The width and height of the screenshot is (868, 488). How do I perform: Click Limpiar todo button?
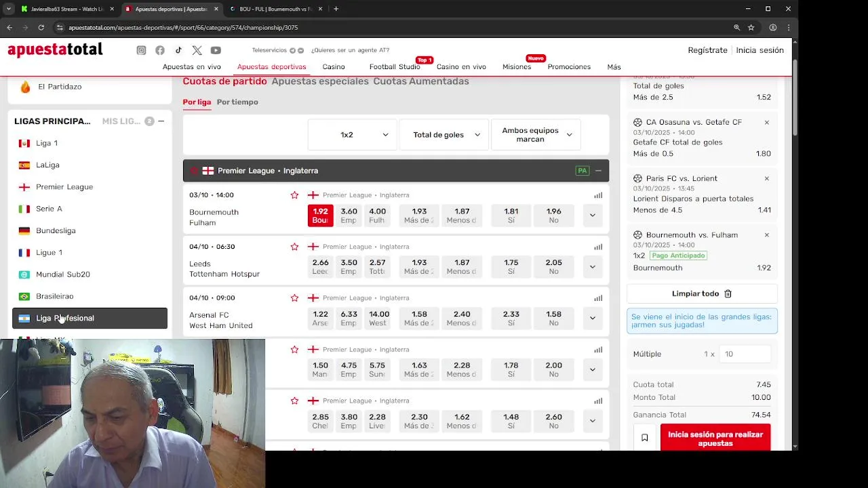pos(702,293)
